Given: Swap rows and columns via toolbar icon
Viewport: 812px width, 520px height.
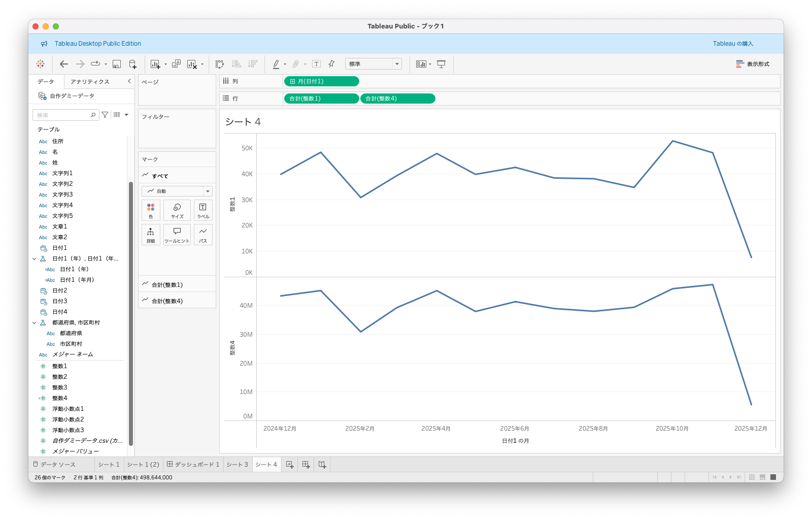Looking at the screenshot, I should pos(220,64).
